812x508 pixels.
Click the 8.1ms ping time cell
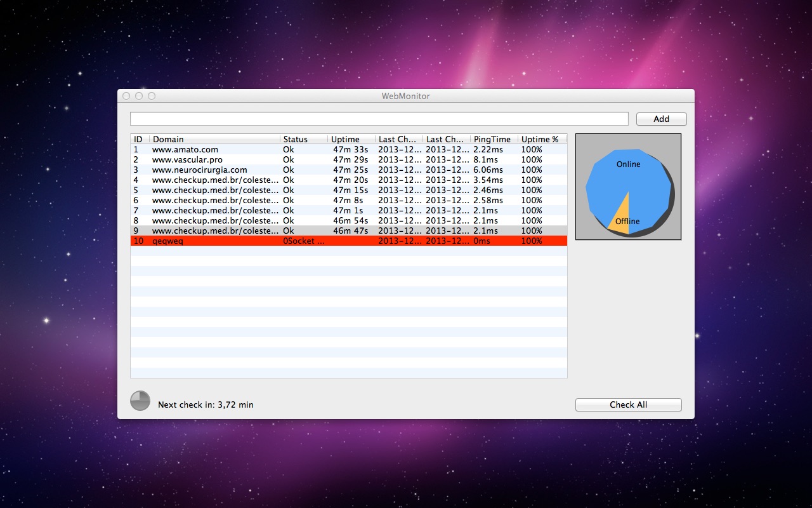click(485, 159)
